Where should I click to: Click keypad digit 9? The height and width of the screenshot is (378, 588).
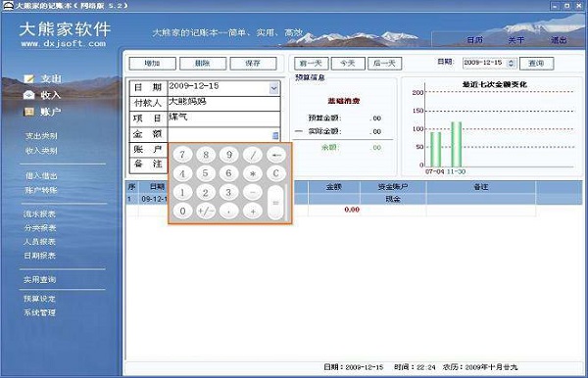228,155
